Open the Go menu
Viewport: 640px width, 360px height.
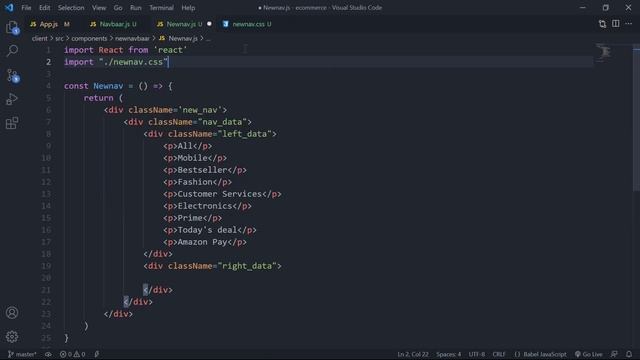pyautogui.click(x=118, y=8)
